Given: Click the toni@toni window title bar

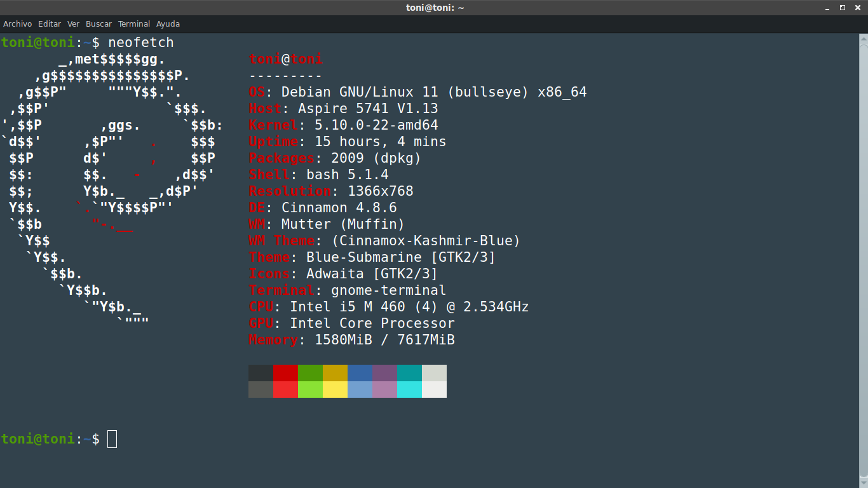Looking at the screenshot, I should tap(435, 8).
